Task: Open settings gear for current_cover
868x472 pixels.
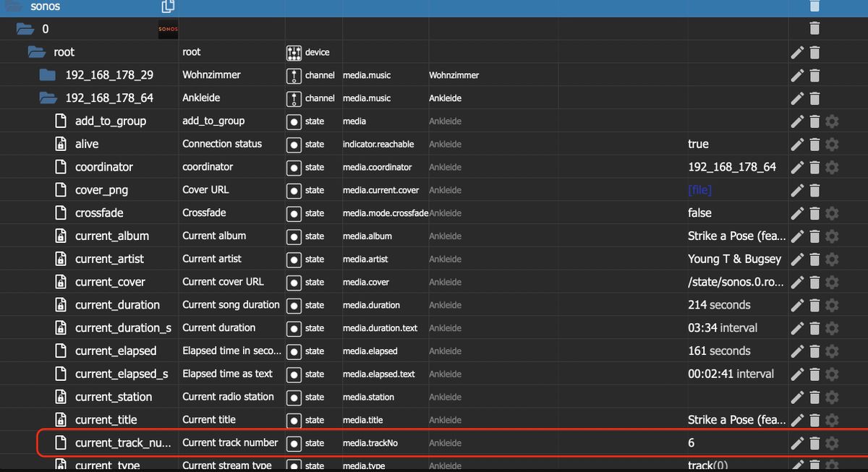Action: tap(832, 282)
